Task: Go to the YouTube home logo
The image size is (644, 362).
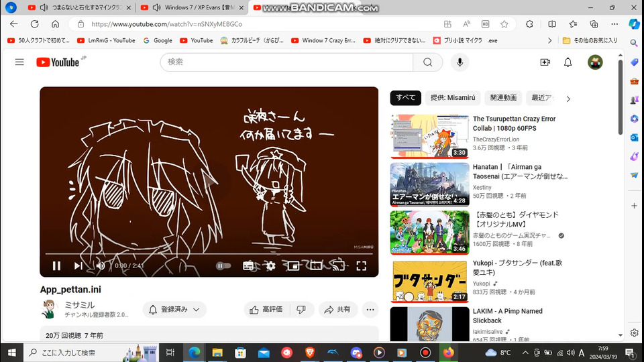Action: tap(58, 62)
